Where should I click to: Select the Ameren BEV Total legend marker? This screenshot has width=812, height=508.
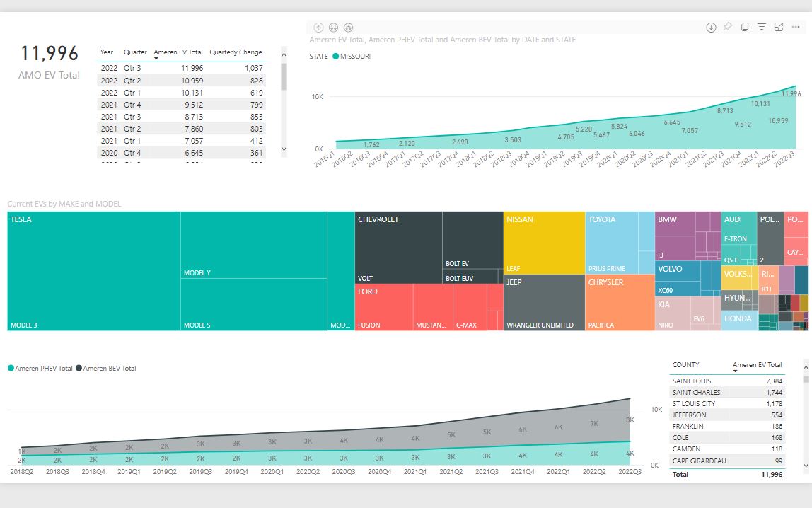point(79,369)
